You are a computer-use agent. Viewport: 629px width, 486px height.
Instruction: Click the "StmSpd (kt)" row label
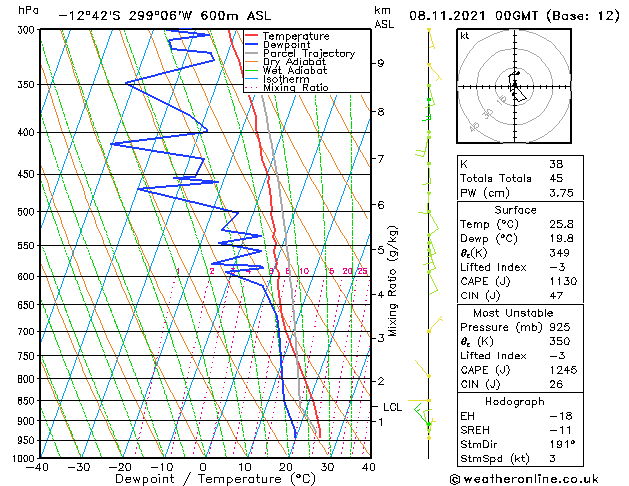coord(495,458)
